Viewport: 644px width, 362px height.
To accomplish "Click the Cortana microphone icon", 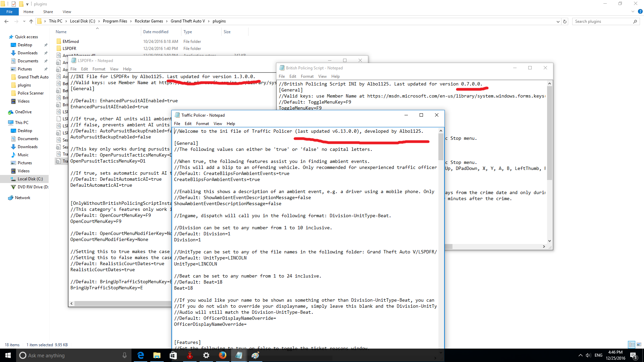I will [124, 355].
